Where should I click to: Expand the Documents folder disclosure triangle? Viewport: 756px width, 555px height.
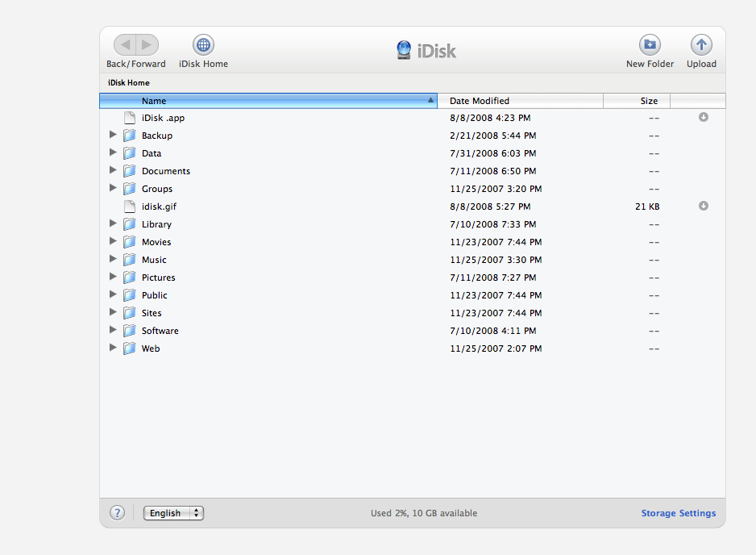coord(113,170)
